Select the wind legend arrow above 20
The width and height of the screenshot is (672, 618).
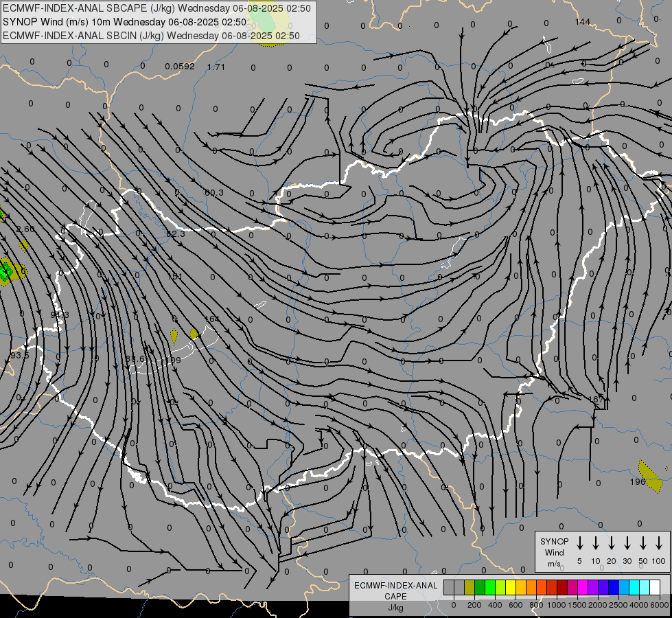point(612,543)
